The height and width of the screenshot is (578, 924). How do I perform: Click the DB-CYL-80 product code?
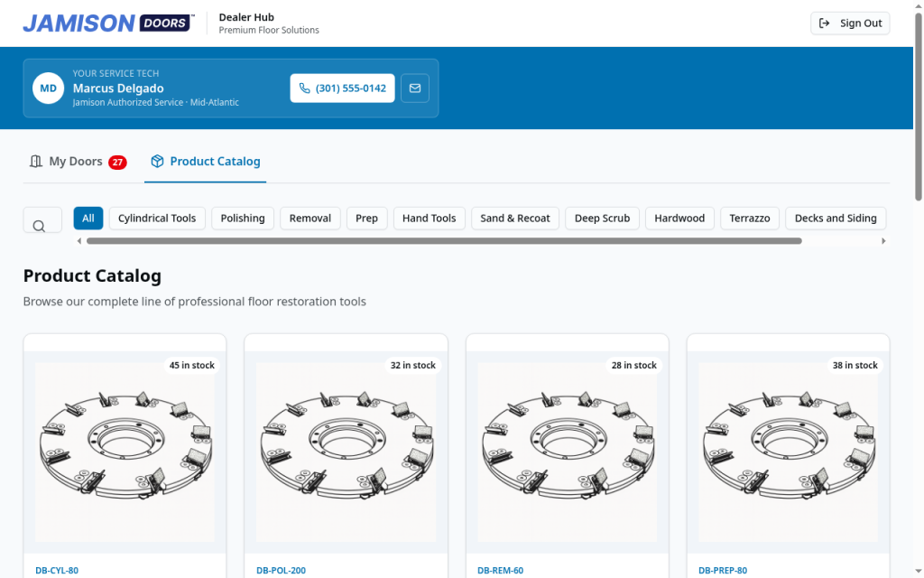tap(57, 571)
